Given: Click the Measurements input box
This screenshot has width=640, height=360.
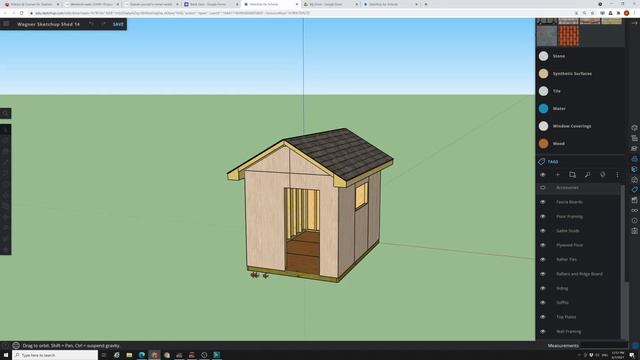Looking at the screenshot, I should 604,346.
